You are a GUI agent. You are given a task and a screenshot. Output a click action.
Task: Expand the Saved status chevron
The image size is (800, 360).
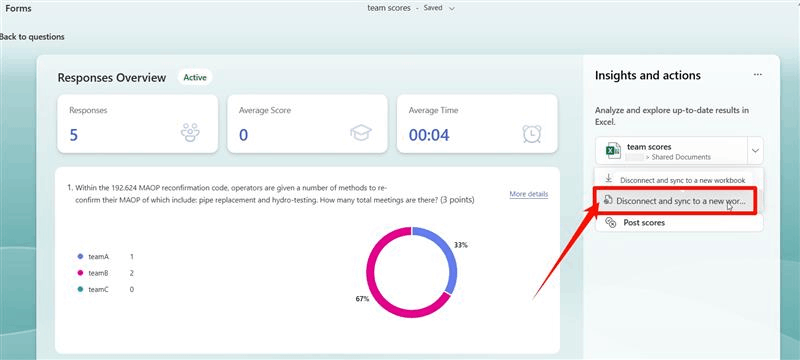click(452, 8)
